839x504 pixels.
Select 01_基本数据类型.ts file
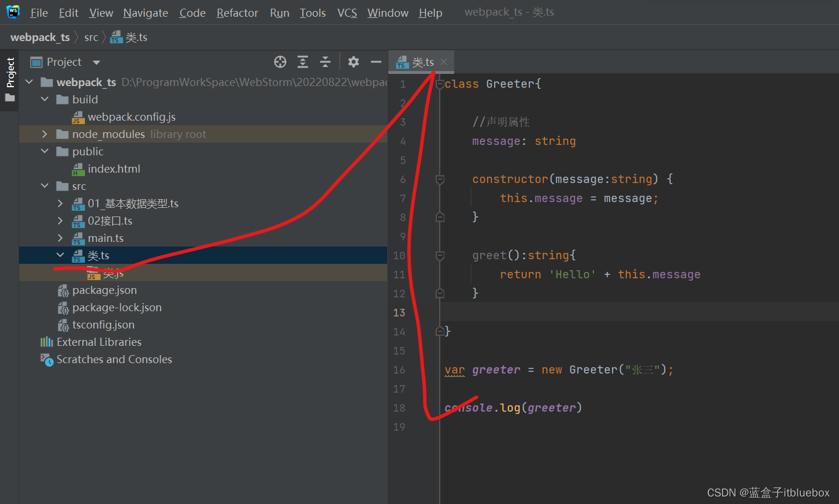pos(133,204)
